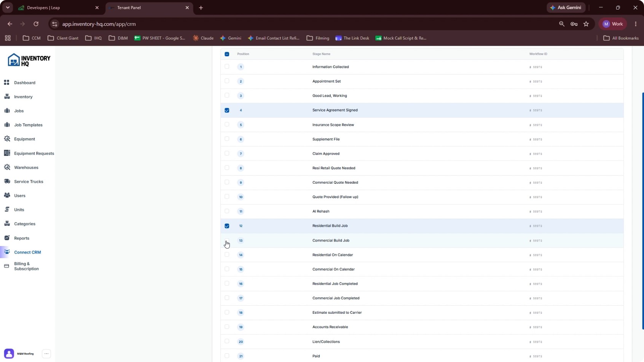
Task: Click the Inventory HQ logo
Action: pyautogui.click(x=29, y=60)
